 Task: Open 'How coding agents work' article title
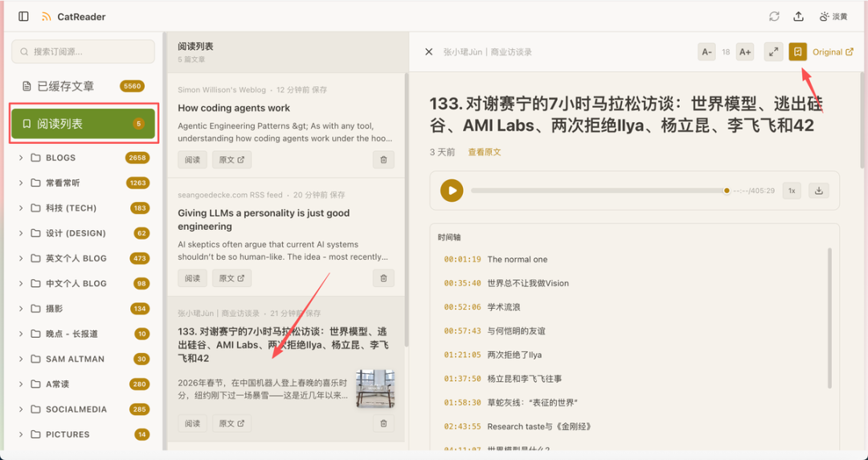pos(234,108)
